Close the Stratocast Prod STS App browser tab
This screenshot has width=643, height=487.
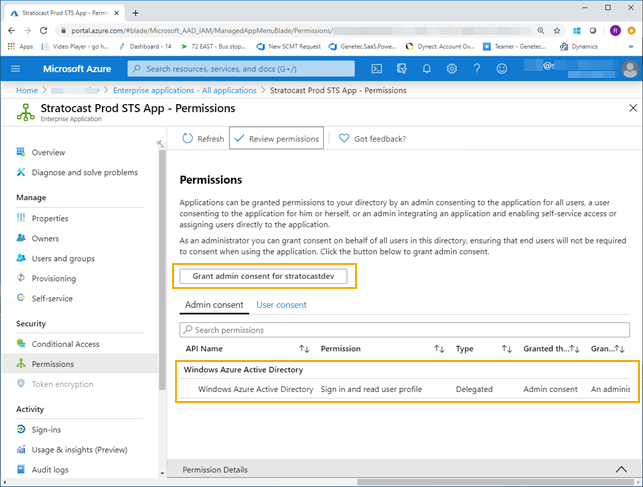[116, 13]
